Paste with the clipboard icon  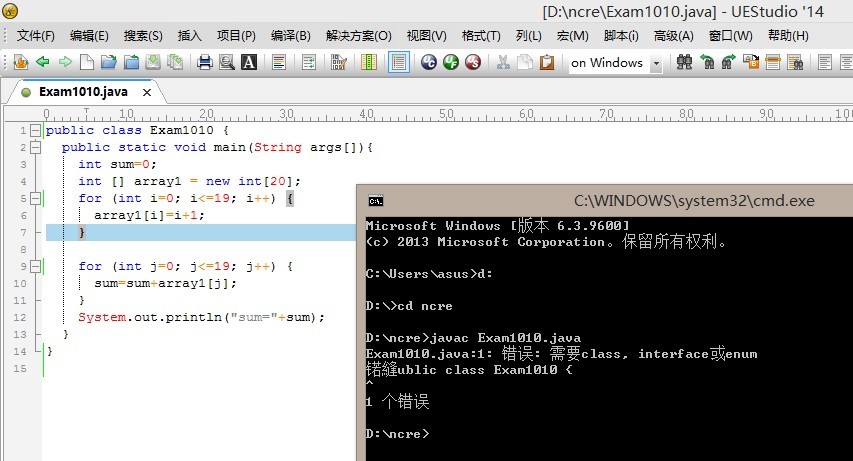[x=547, y=62]
